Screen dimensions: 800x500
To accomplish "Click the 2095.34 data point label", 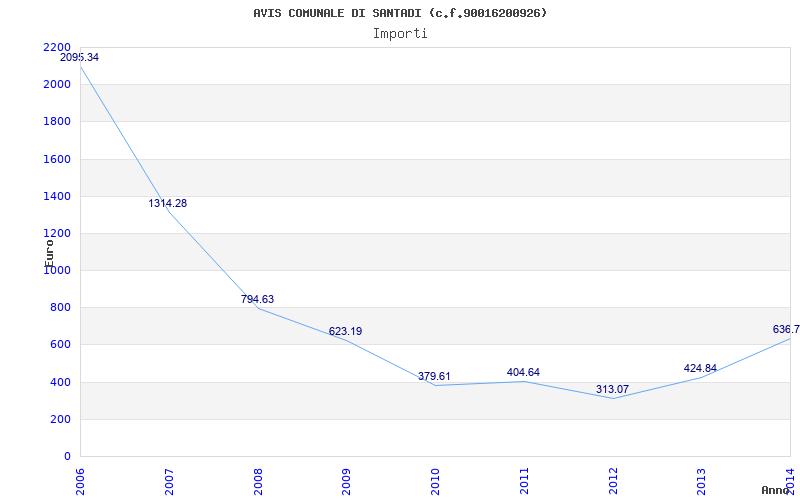I will (80, 58).
